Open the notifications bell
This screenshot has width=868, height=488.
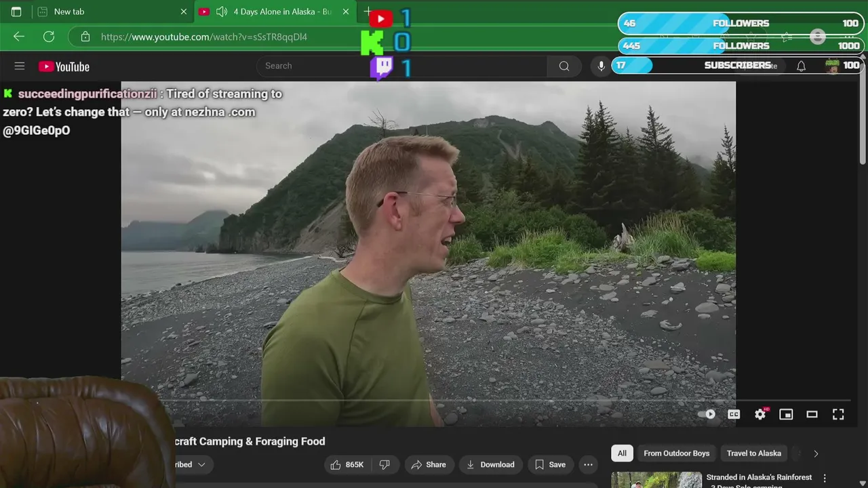[801, 66]
